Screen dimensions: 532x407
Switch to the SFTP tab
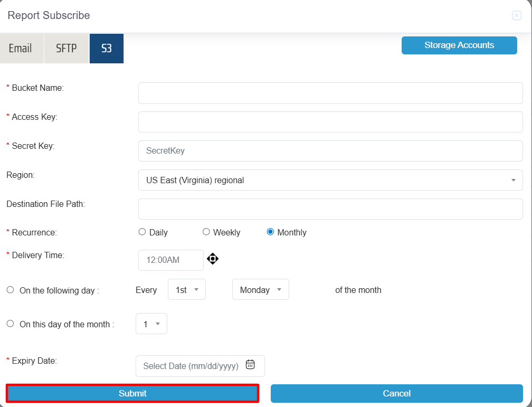[x=66, y=49]
